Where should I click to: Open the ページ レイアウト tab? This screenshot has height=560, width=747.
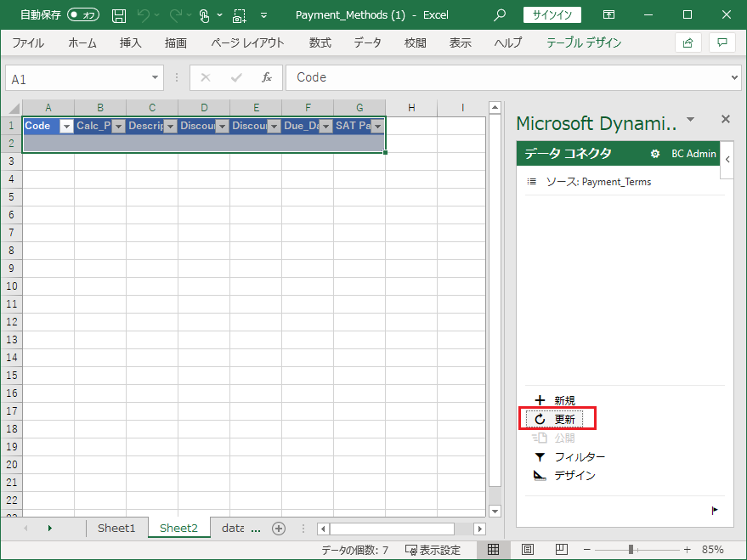[248, 42]
